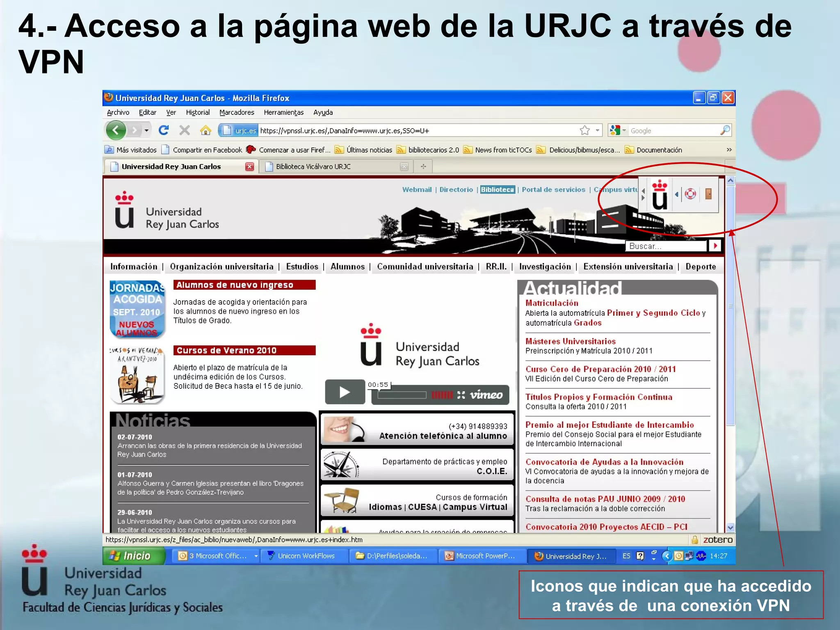Open the highlighted Biblioteca link

point(498,189)
